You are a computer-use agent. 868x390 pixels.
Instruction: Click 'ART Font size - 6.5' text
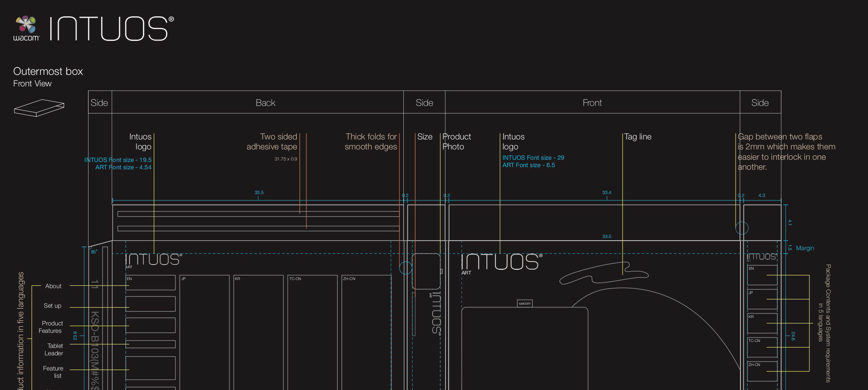pyautogui.click(x=528, y=165)
